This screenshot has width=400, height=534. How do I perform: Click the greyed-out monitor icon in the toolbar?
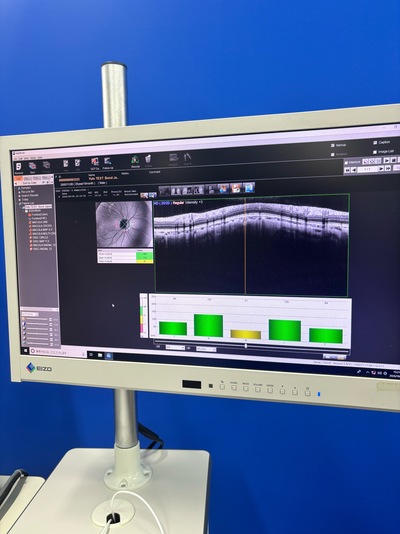pyautogui.click(x=174, y=158)
